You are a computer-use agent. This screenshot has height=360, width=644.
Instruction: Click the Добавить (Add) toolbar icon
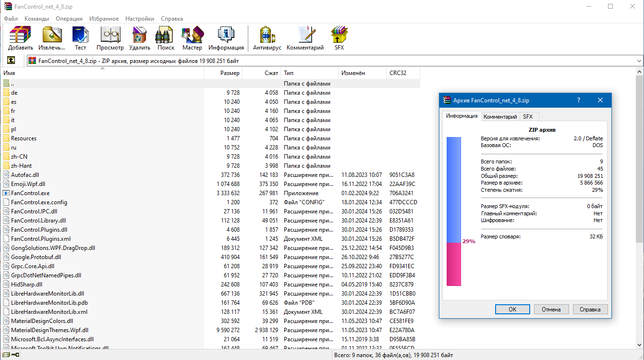pos(20,38)
